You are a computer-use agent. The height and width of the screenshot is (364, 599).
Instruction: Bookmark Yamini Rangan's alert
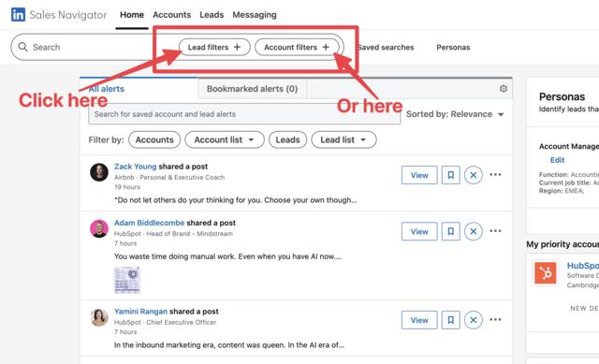(451, 320)
